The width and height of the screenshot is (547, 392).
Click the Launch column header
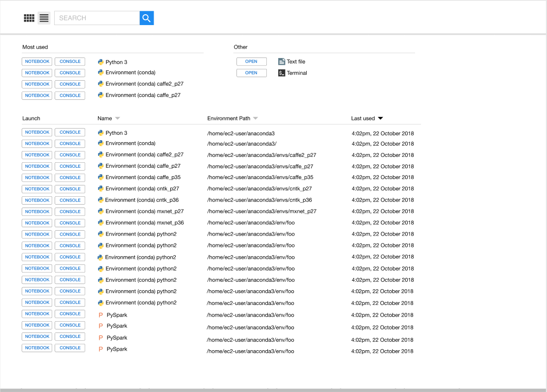pos(32,119)
